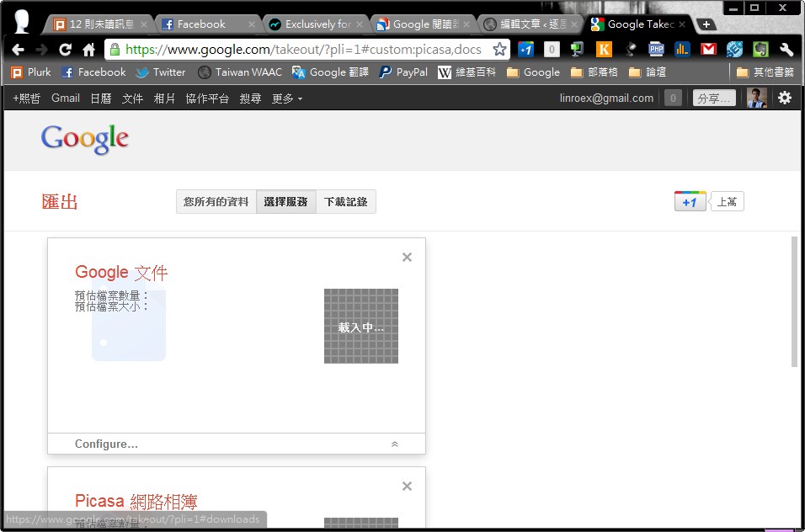Reload the page with the refresh icon

tap(65, 50)
